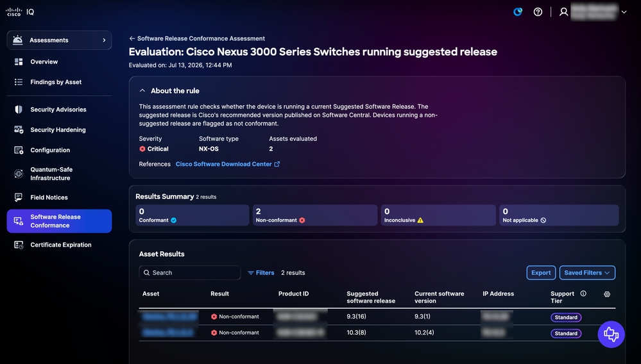Click Non-conformant status in 10.2(4) row
Viewport: 641px width, 364px height.
235,333
